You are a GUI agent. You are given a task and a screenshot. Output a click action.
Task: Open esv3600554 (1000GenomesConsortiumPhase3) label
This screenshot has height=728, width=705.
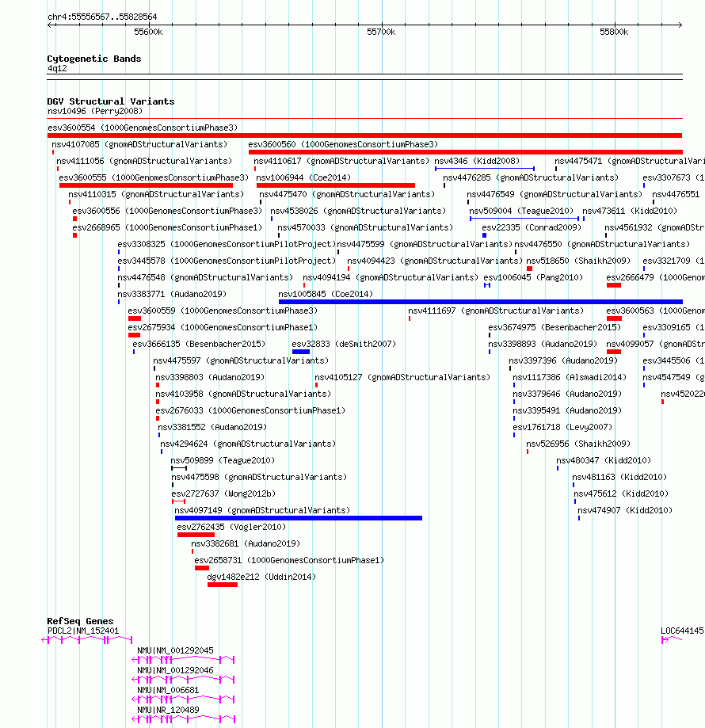(143, 128)
